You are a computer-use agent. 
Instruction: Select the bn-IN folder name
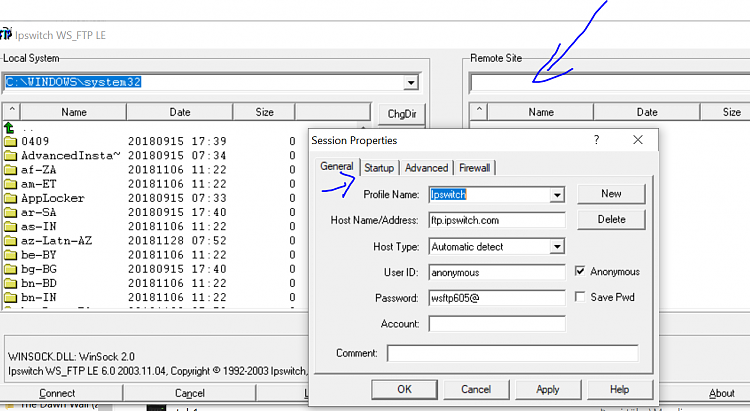click(x=39, y=298)
